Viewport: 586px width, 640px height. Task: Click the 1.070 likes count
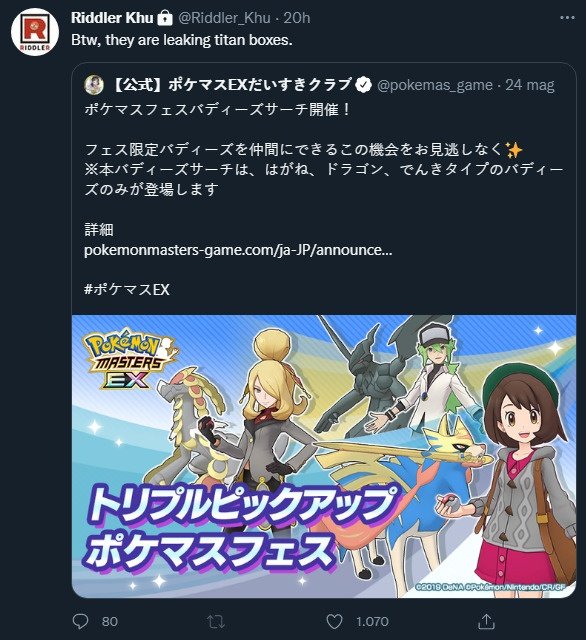[372, 622]
